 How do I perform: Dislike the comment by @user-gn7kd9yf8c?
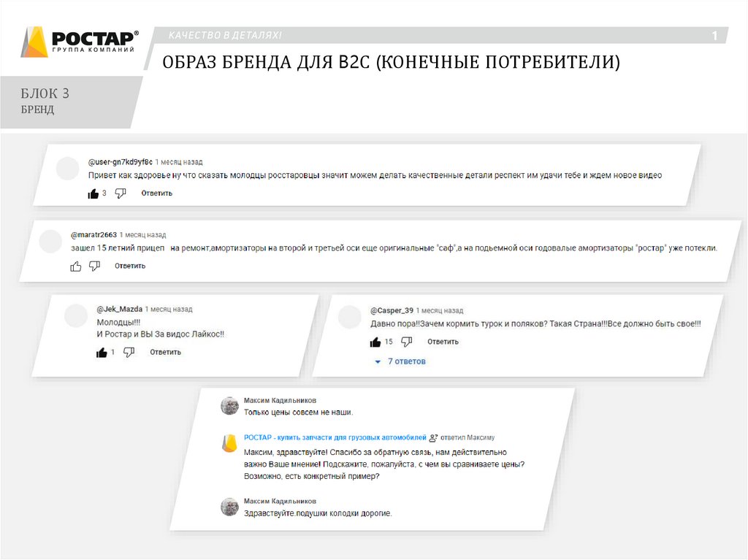tap(121, 193)
